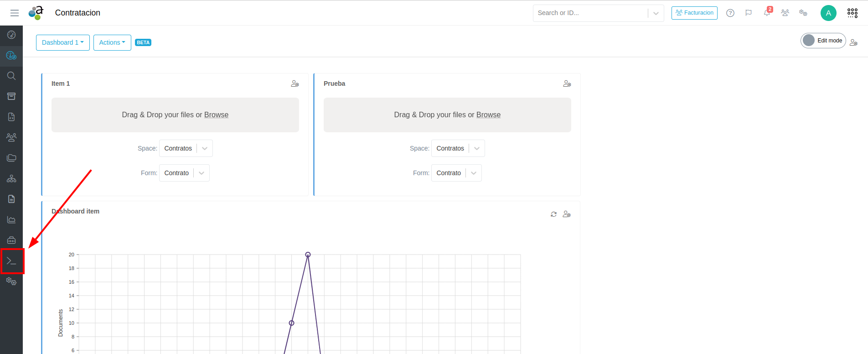Open the briefcase toolbox sidebar icon
The image size is (868, 354).
coord(11,240)
